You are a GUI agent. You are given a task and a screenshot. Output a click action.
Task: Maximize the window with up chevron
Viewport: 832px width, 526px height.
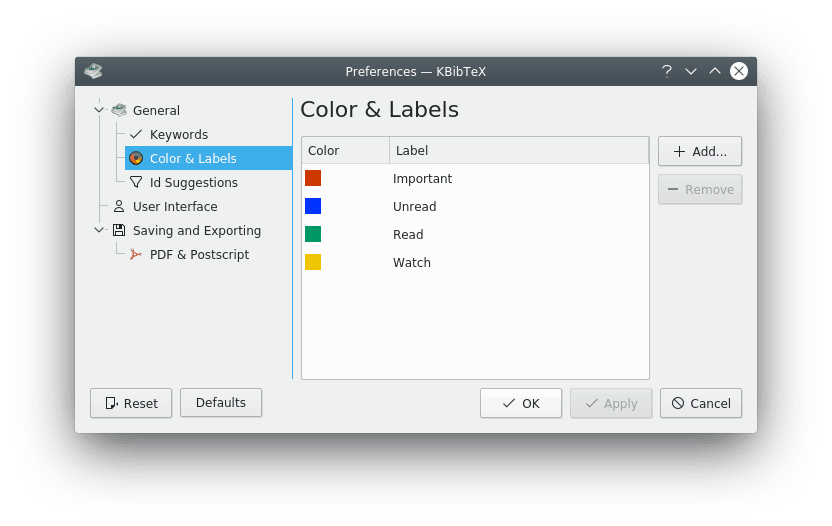(x=715, y=71)
